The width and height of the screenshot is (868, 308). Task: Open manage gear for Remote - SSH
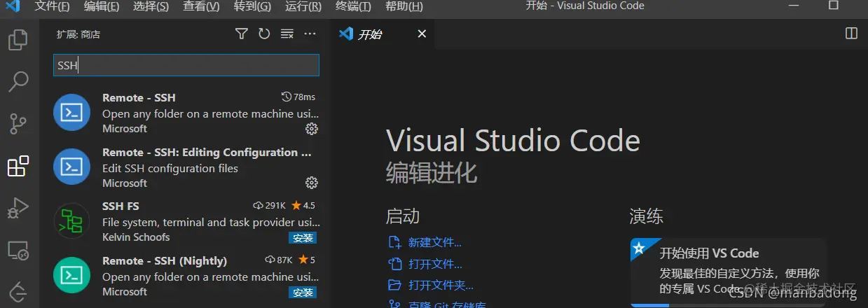pyautogui.click(x=312, y=129)
